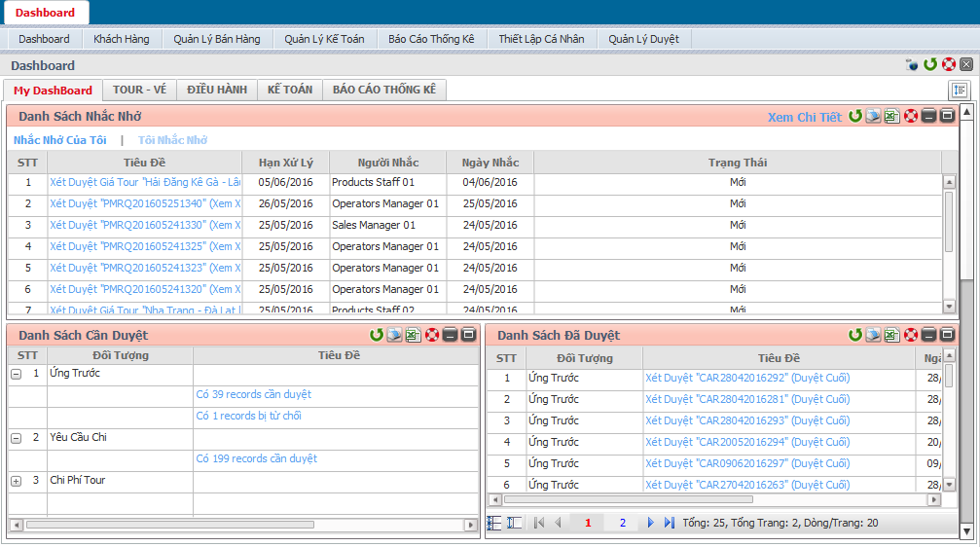
Task: Collapse the Ứng Trước tree row
Action: pos(17,374)
